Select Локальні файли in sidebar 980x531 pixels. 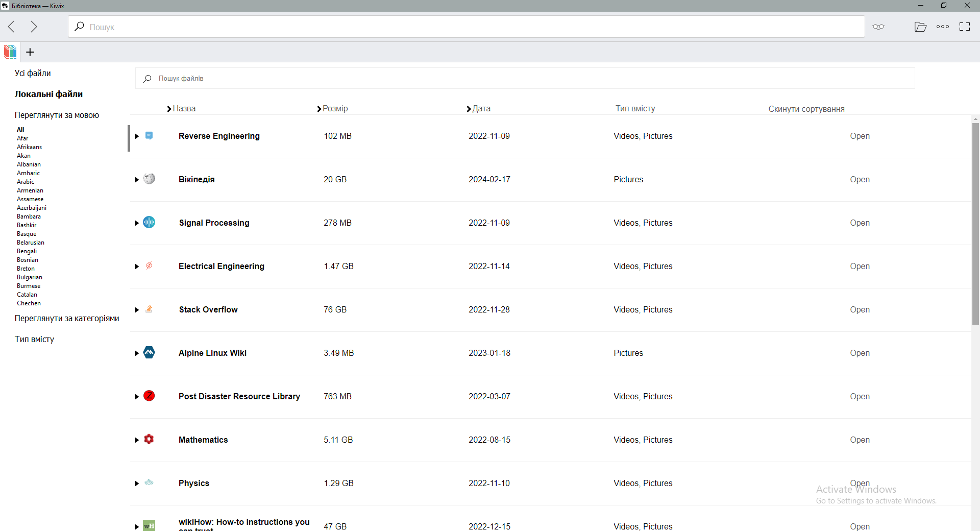[x=48, y=94]
